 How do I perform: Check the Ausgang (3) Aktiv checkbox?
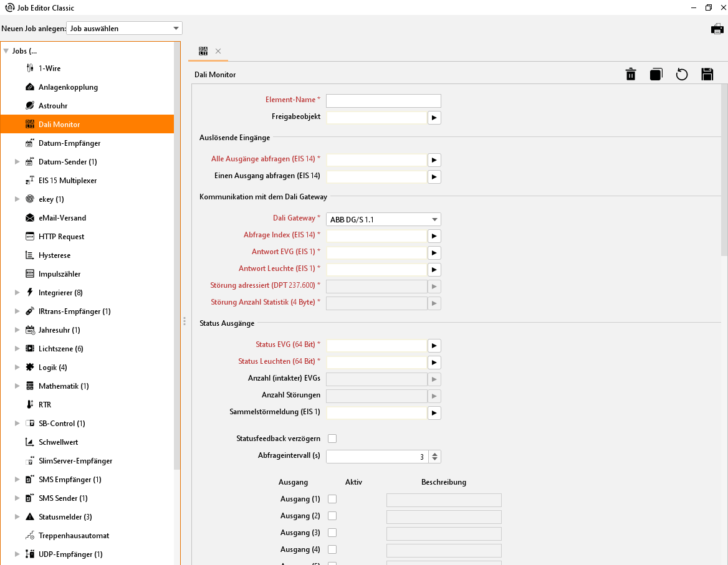332,533
